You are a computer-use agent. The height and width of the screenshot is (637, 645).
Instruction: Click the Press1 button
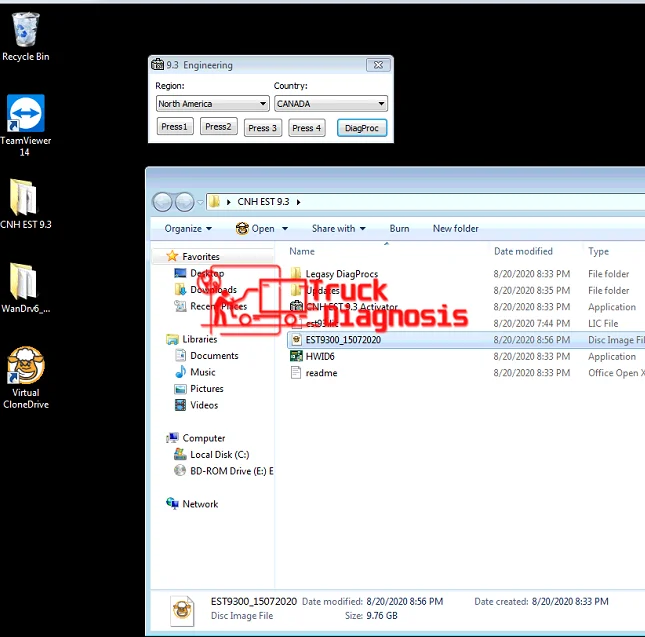click(175, 127)
